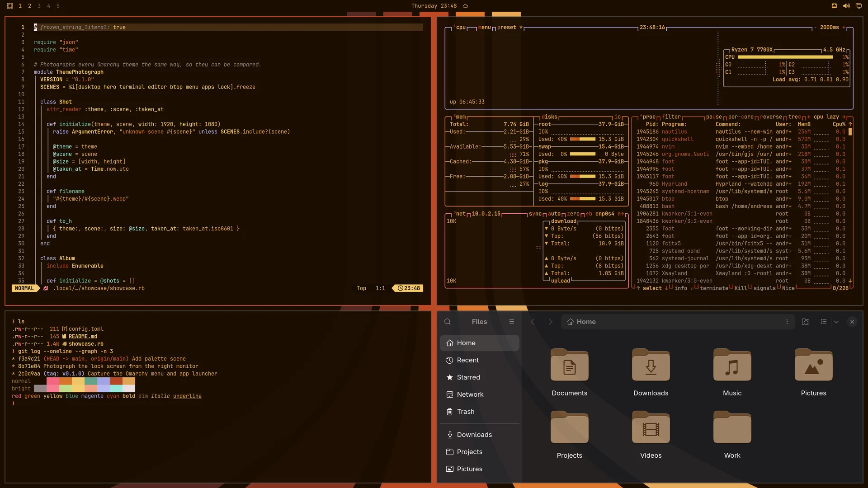Click signals in btop process footer

[x=764, y=288]
